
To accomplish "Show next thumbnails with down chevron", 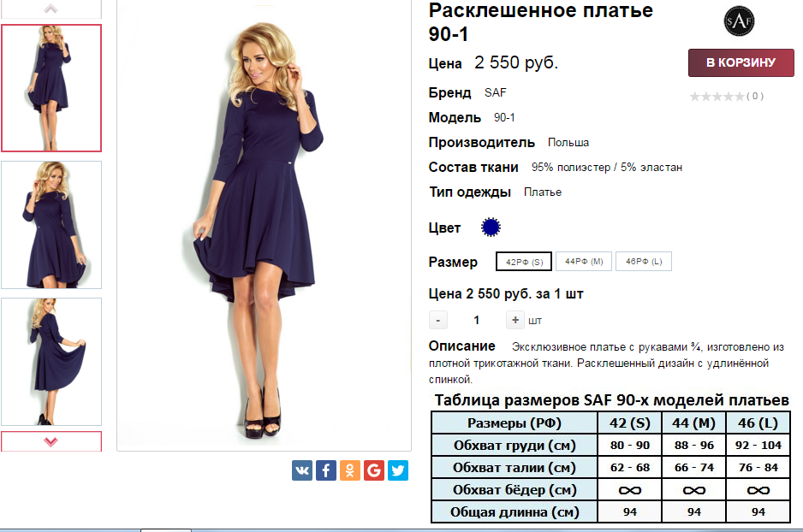I will (x=51, y=441).
